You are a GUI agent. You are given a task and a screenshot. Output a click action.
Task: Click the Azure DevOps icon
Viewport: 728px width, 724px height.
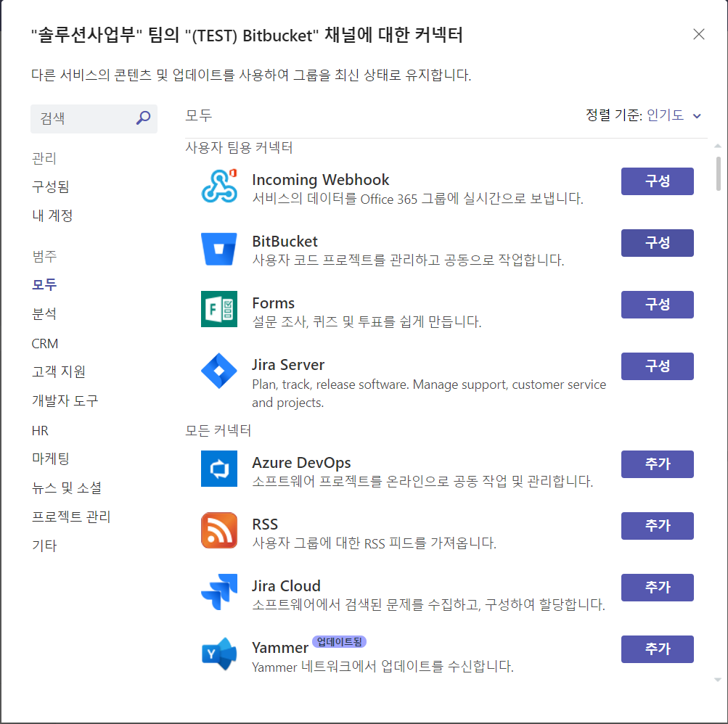click(219, 469)
